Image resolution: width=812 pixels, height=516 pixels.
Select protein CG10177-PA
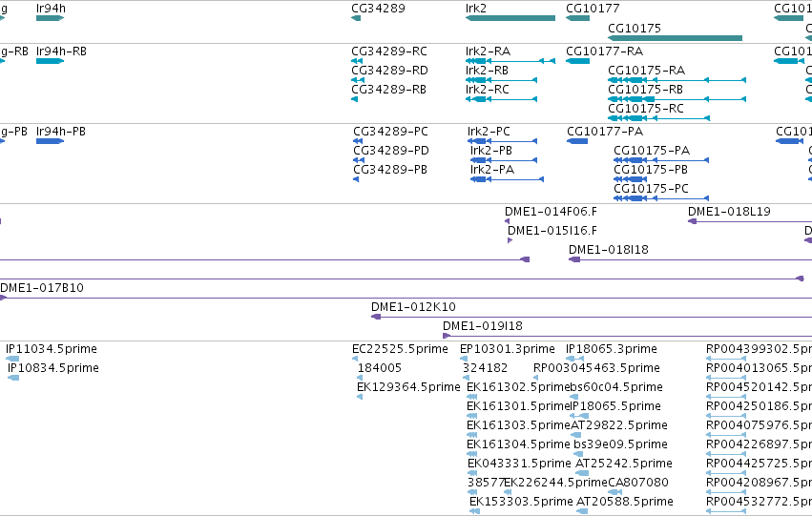[x=605, y=132]
